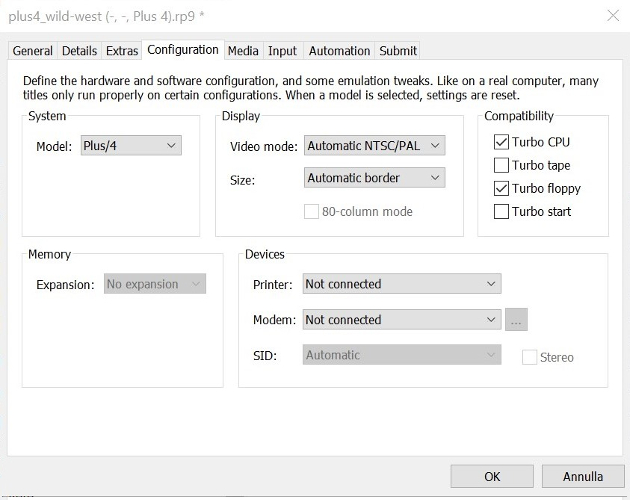This screenshot has width=630, height=500.
Task: Switch to the Media tab
Action: pyautogui.click(x=243, y=51)
